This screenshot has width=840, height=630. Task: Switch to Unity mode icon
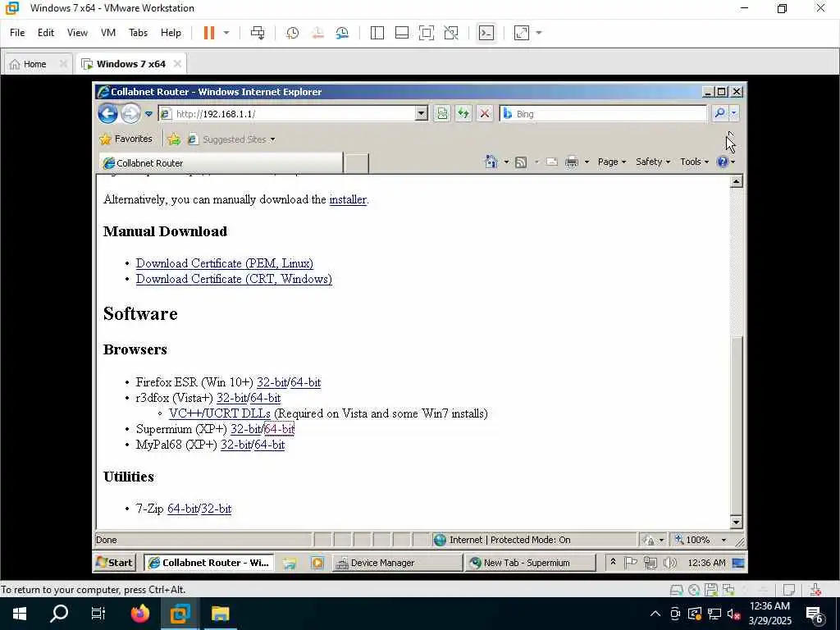click(451, 33)
